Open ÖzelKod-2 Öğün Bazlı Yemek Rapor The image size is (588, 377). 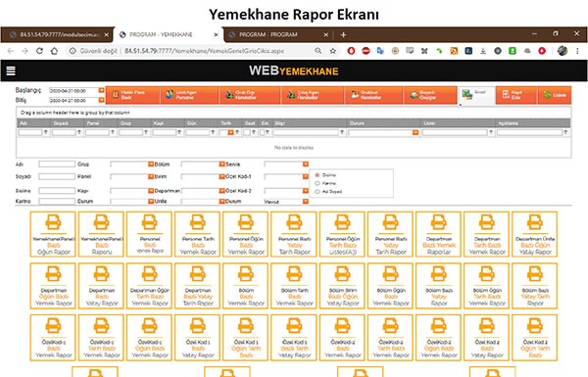(x=438, y=338)
